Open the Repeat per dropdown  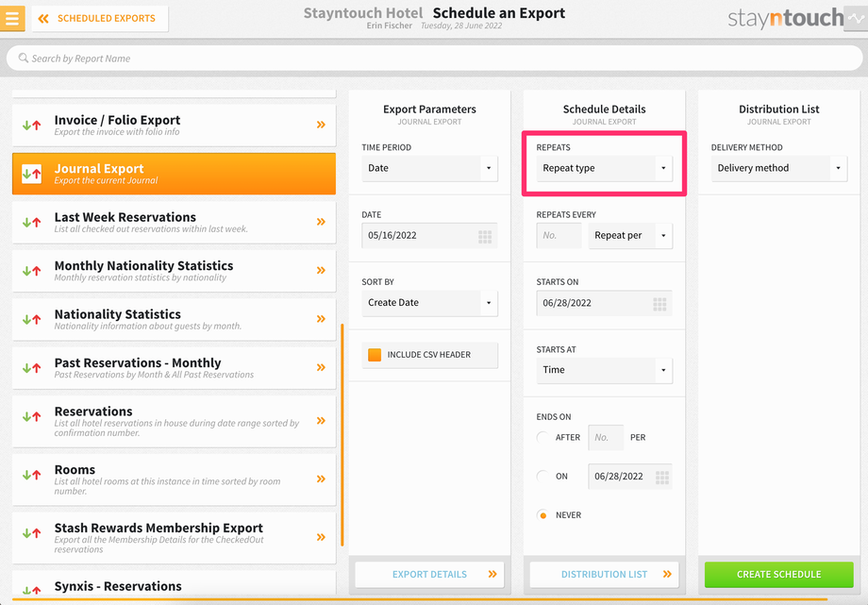pyautogui.click(x=630, y=235)
